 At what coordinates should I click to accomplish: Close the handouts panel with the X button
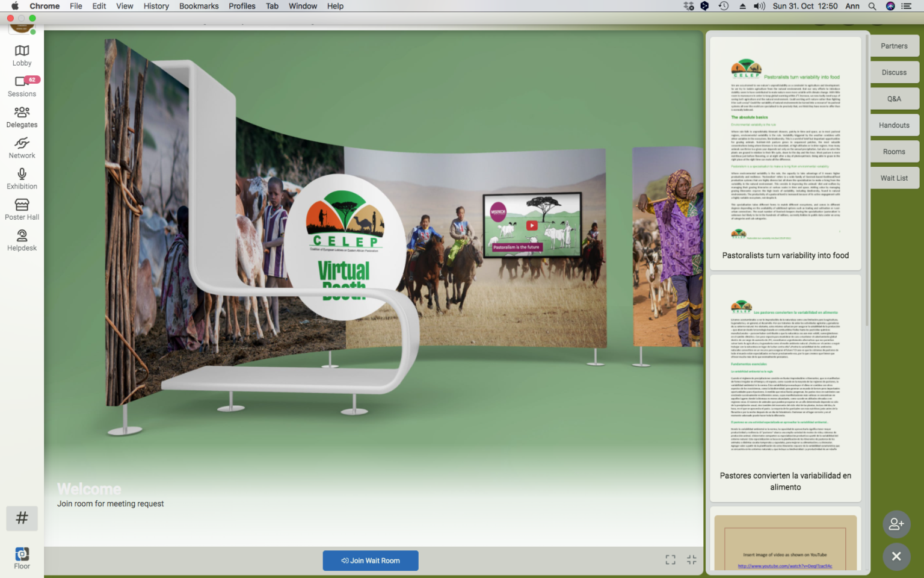pyautogui.click(x=896, y=556)
